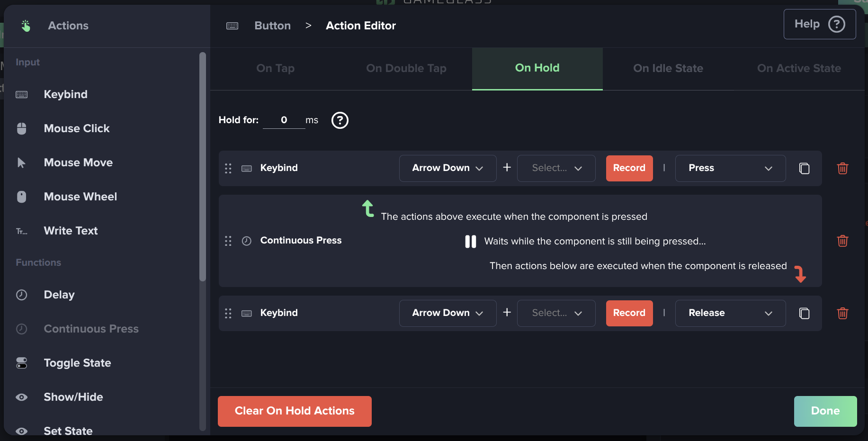
Task: Add a Set State function
Action: pos(68,430)
